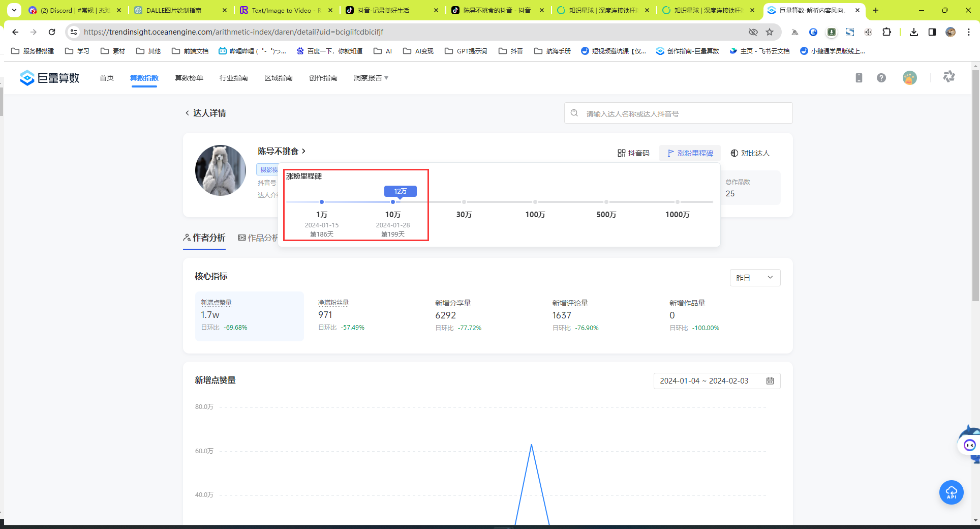
Task: Open the 服务器搭建 bookmark folder
Action: pyautogui.click(x=33, y=51)
